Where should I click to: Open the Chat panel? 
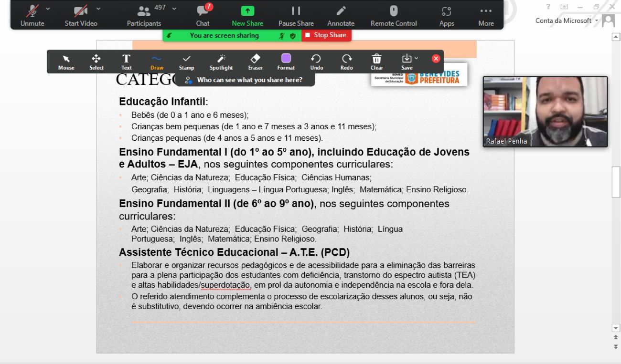(x=203, y=15)
